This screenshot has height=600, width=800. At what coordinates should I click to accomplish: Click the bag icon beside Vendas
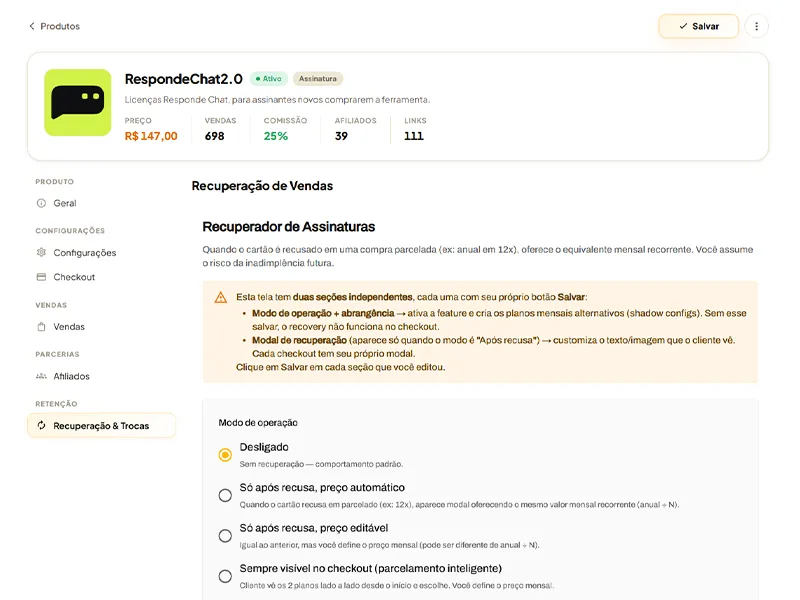click(x=41, y=327)
